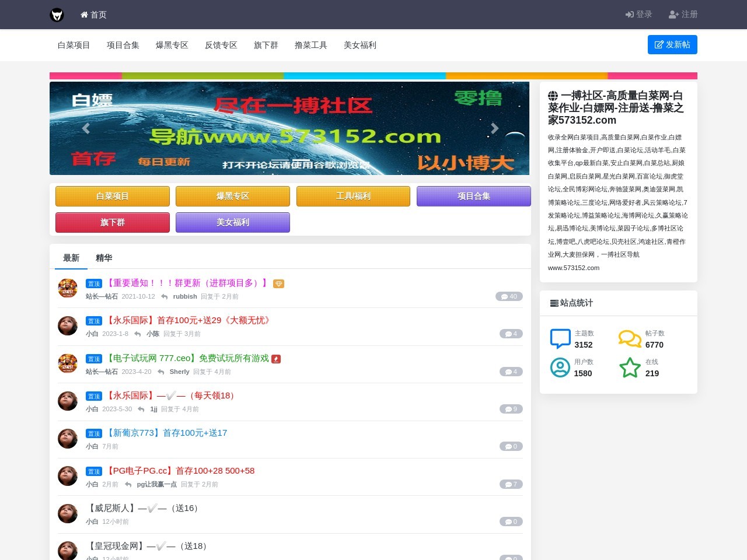Screen dimensions: 747x560
Task: Click avatar of the 皇冠现金网 post
Action: [x=68, y=551]
